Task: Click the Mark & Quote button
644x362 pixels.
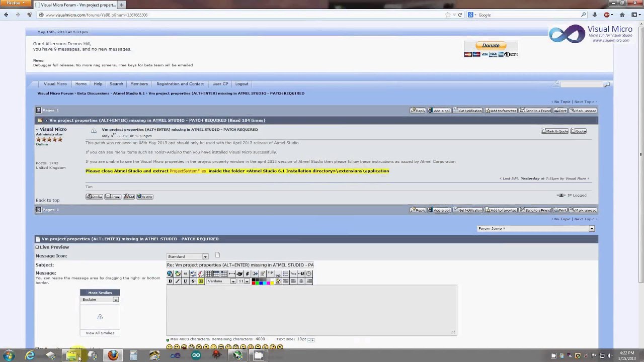Action: (555, 131)
